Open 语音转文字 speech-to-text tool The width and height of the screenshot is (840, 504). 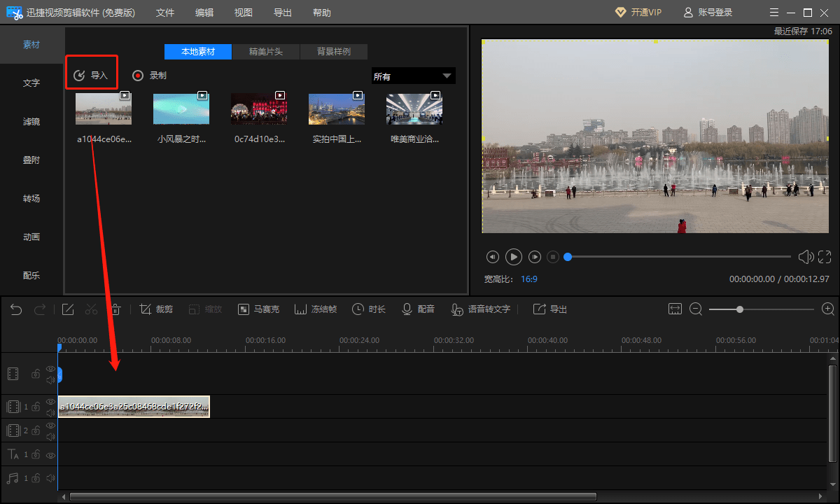tap(480, 309)
